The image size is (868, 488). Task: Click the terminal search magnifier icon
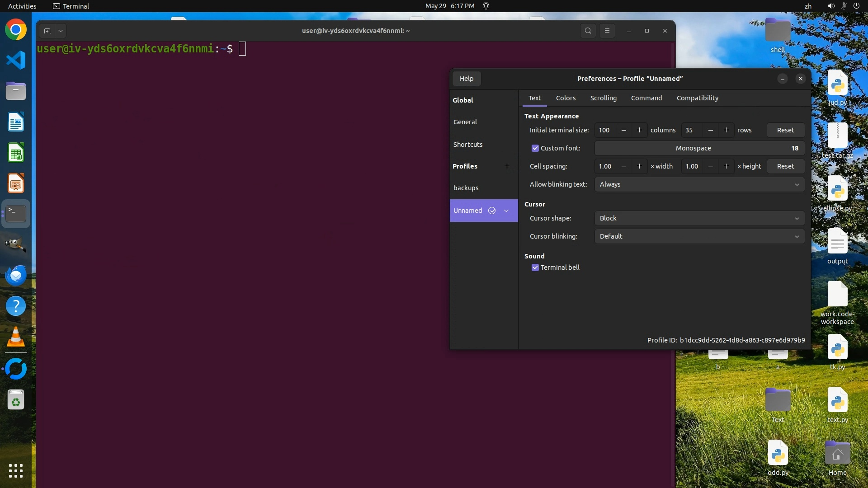pos(588,31)
